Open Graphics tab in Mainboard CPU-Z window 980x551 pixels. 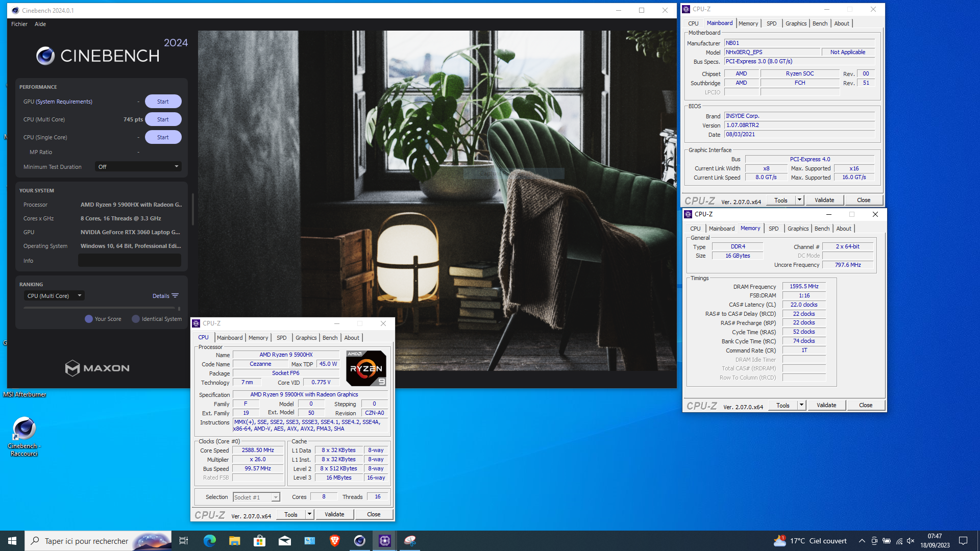pyautogui.click(x=796, y=23)
